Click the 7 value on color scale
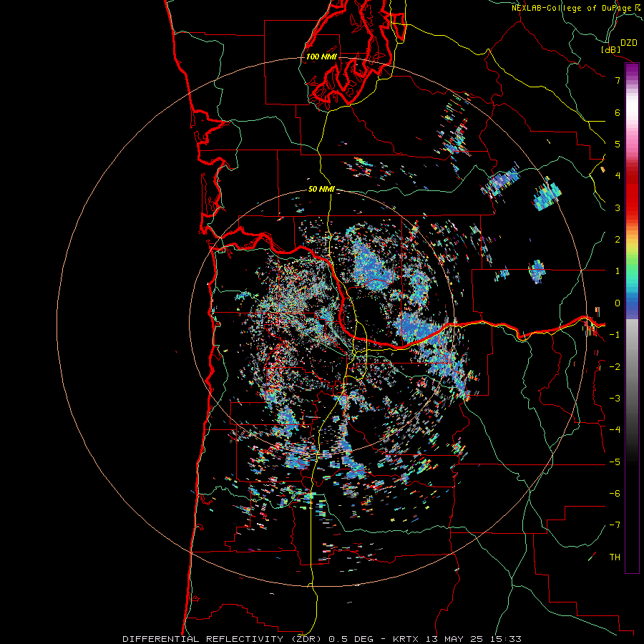 tap(618, 80)
